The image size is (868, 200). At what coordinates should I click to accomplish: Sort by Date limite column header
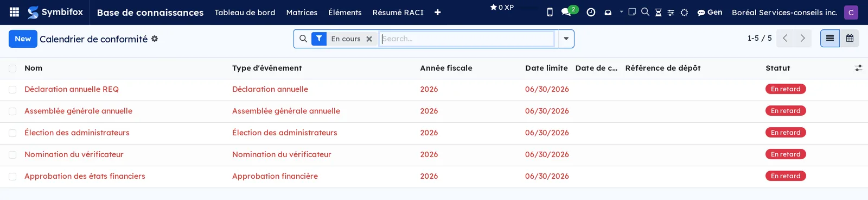(546, 68)
